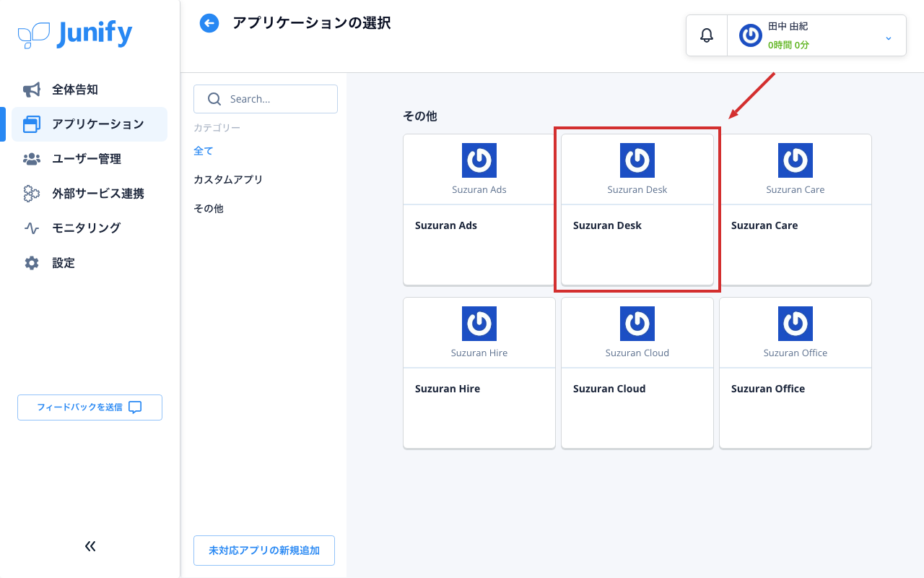Viewport: 924px width, 578px height.
Task: Open ユーザー管理 menu item
Action: (x=90, y=159)
